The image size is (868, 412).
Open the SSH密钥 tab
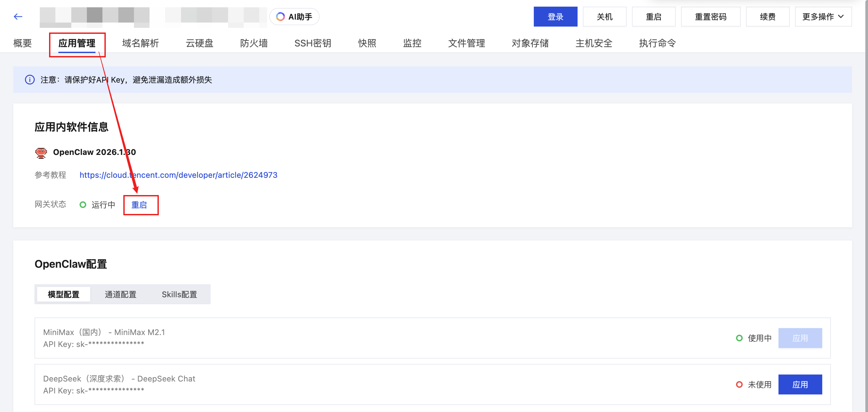pyautogui.click(x=312, y=43)
